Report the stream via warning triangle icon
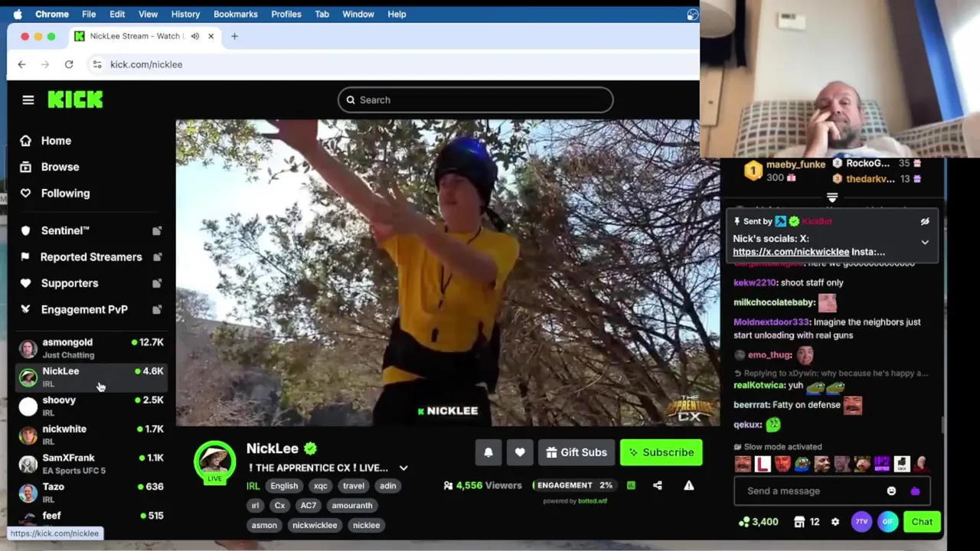The height and width of the screenshot is (551, 980). 689,485
